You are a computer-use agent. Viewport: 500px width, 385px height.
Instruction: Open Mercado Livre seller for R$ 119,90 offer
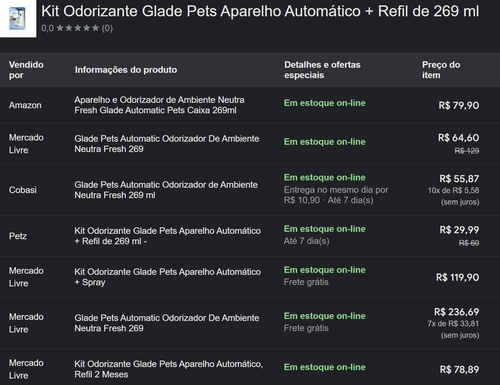pos(26,277)
